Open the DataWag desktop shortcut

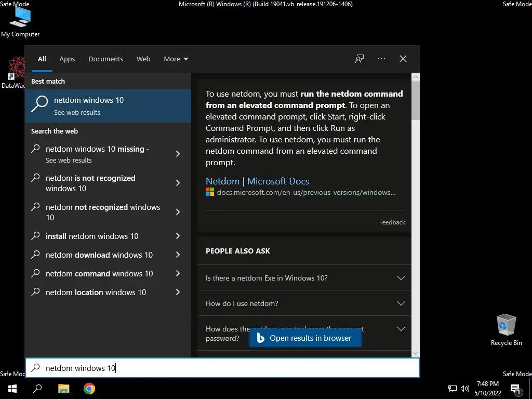pos(13,73)
